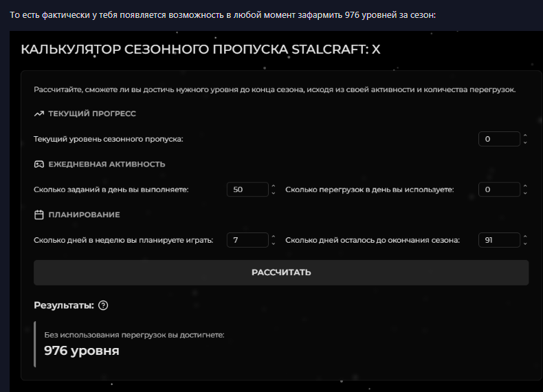Increase the daily overloads count
This screenshot has width=543, height=392.
coord(525,186)
